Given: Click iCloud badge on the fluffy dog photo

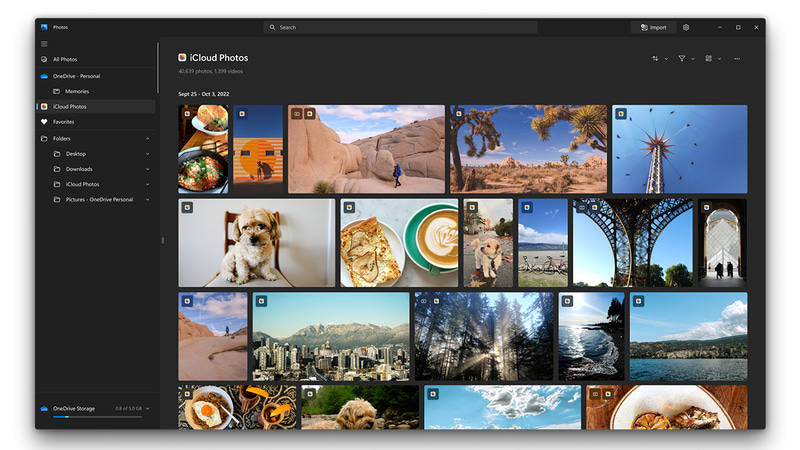Looking at the screenshot, I should tap(187, 208).
